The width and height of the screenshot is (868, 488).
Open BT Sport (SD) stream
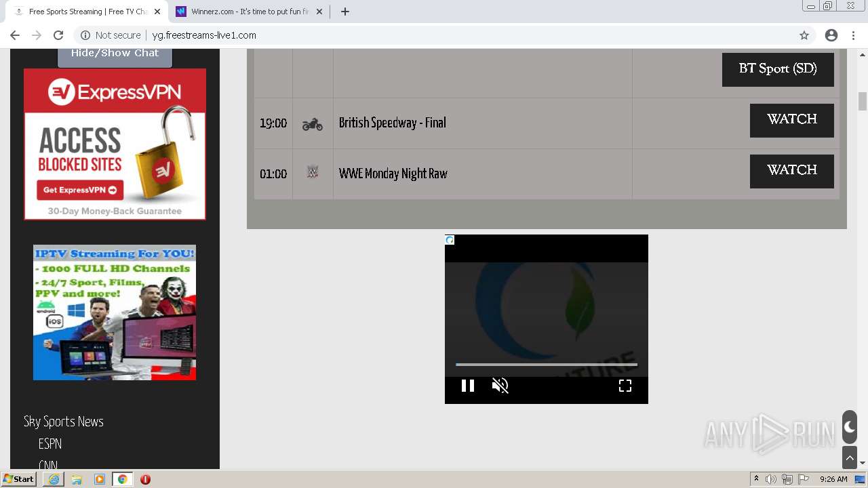tap(778, 69)
